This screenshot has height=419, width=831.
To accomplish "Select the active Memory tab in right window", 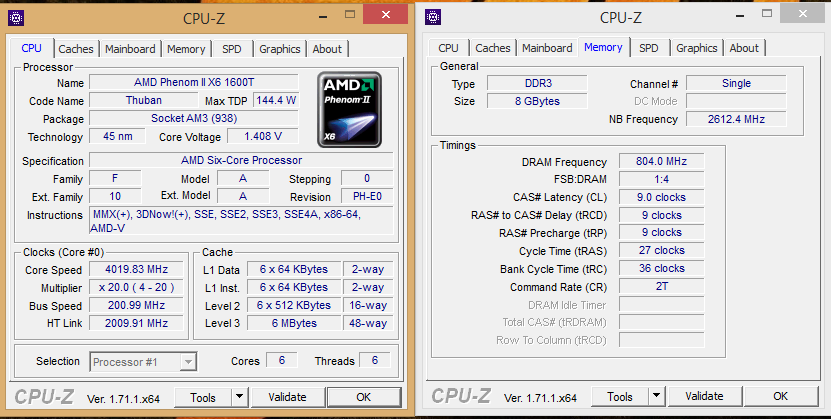I will click(x=603, y=47).
